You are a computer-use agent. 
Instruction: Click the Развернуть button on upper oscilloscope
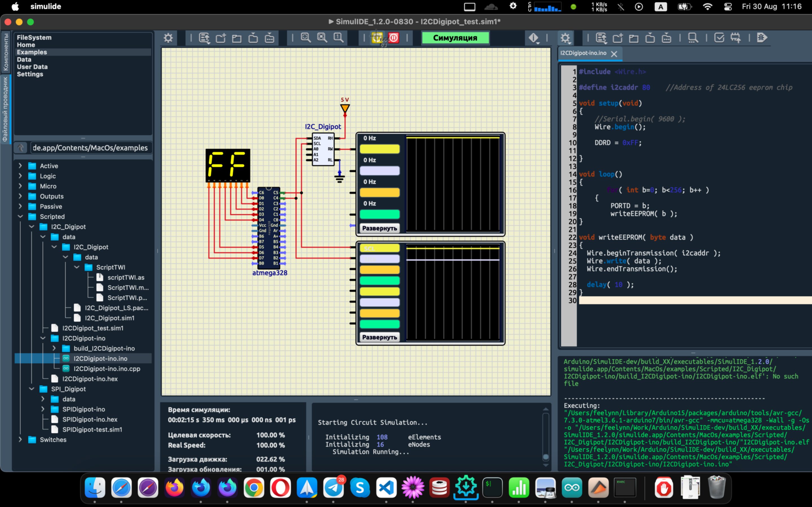(379, 228)
